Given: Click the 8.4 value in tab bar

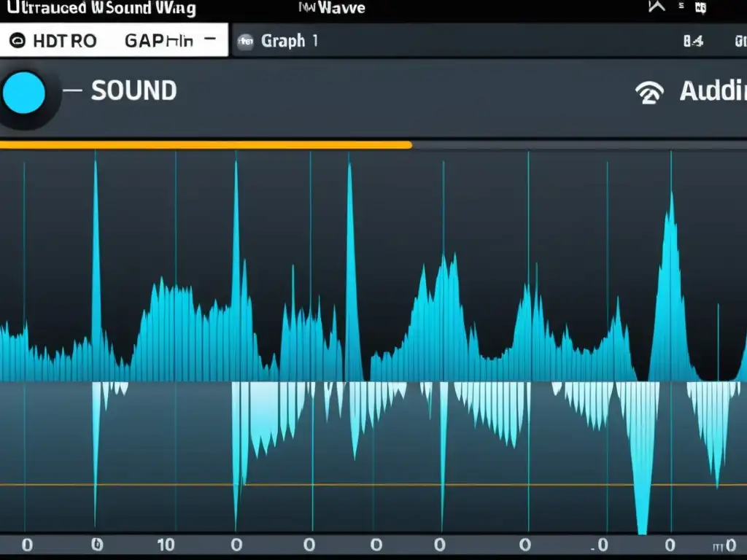Looking at the screenshot, I should click(x=692, y=42).
